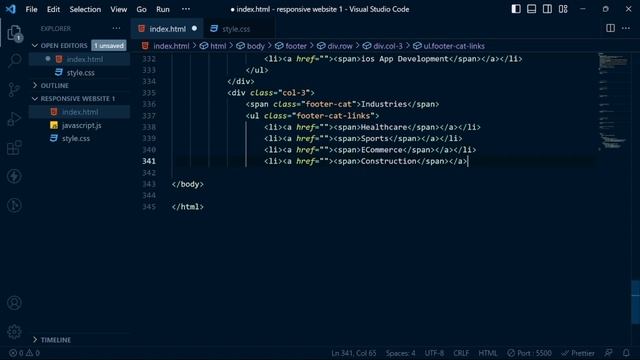Open the File menu
The width and height of the screenshot is (640, 360).
(x=31, y=9)
